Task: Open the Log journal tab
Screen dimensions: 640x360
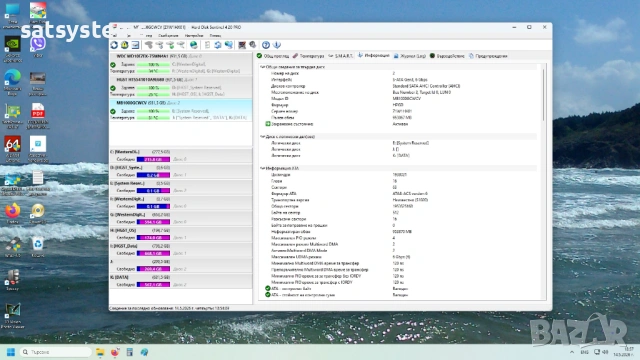Action: click(409, 56)
